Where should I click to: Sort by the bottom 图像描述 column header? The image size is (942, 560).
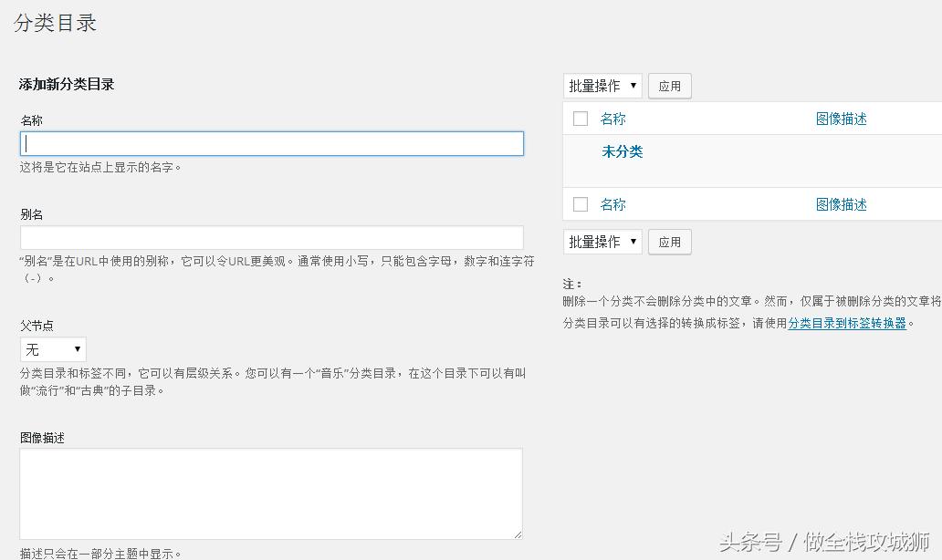coord(841,203)
